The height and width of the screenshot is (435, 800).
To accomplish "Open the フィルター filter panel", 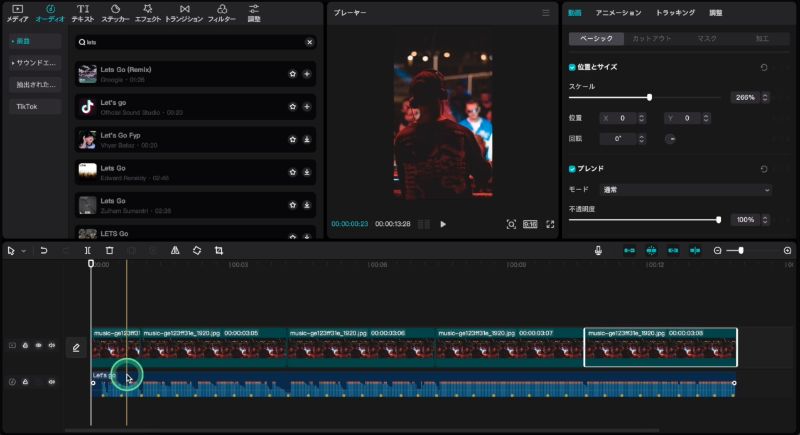I will [221, 13].
